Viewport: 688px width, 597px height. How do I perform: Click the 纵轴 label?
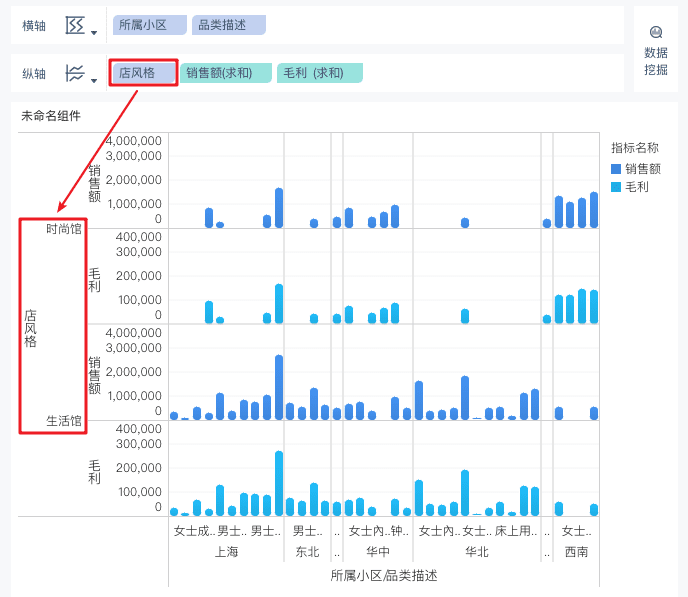coord(34,74)
